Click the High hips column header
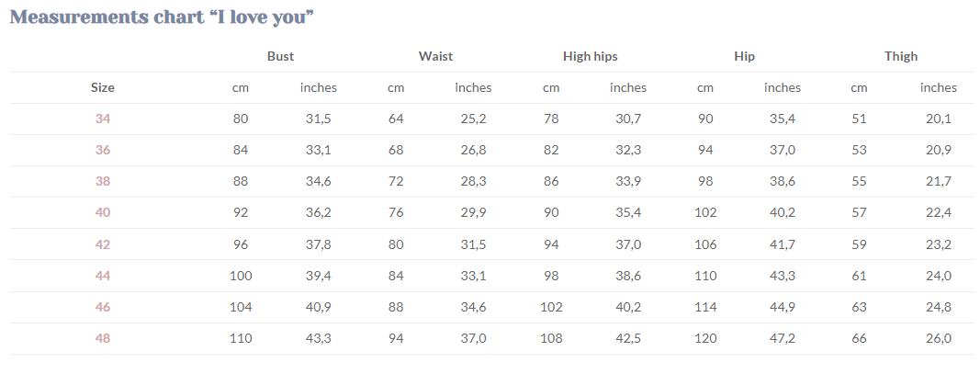The height and width of the screenshot is (374, 980). tap(590, 56)
